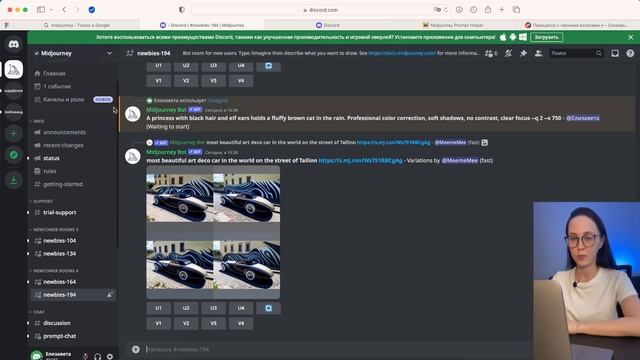Reload page icon in address bar

(446, 10)
